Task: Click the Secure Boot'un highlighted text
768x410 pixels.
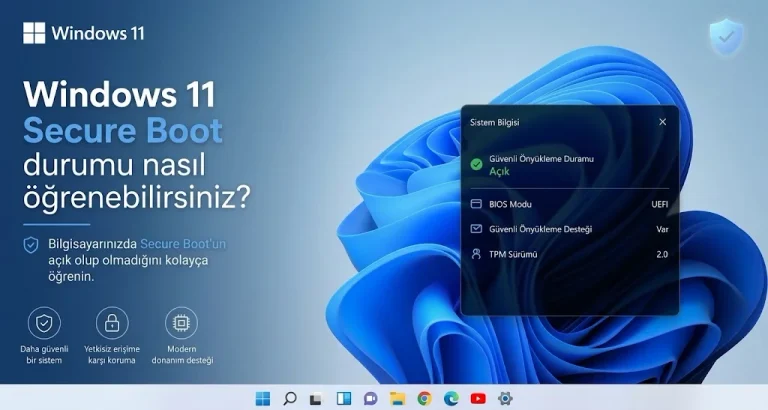Action: [x=183, y=244]
